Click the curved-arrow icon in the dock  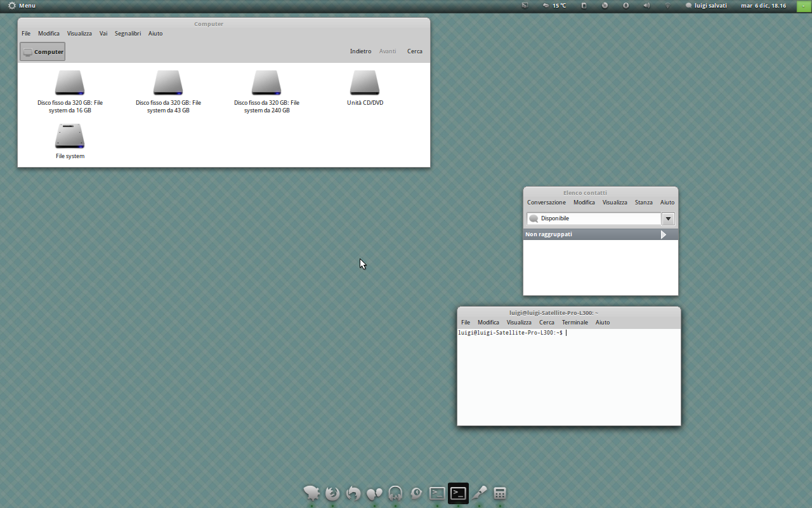(x=353, y=493)
